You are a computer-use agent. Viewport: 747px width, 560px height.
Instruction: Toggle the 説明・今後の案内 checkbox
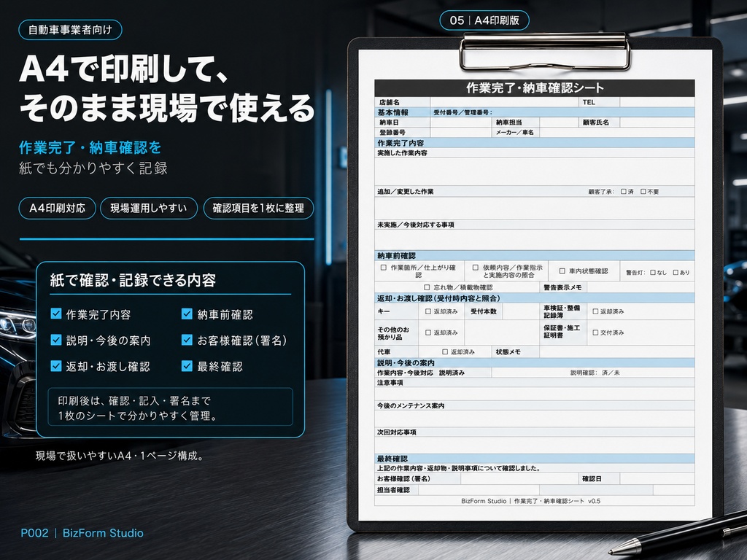click(x=56, y=340)
